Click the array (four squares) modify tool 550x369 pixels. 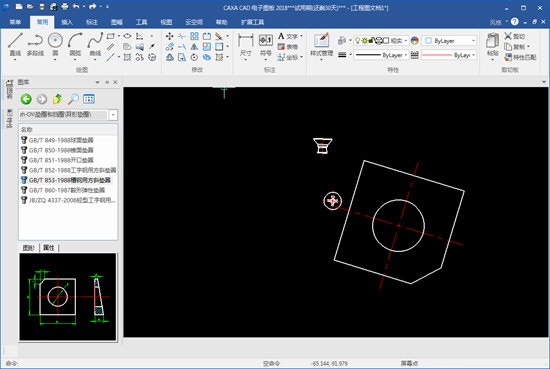[194, 36]
